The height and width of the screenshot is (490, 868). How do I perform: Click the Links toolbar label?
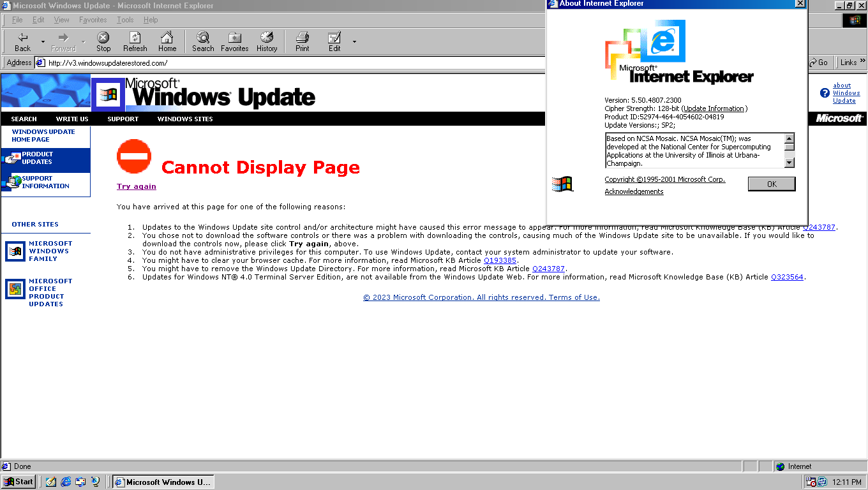tap(849, 63)
